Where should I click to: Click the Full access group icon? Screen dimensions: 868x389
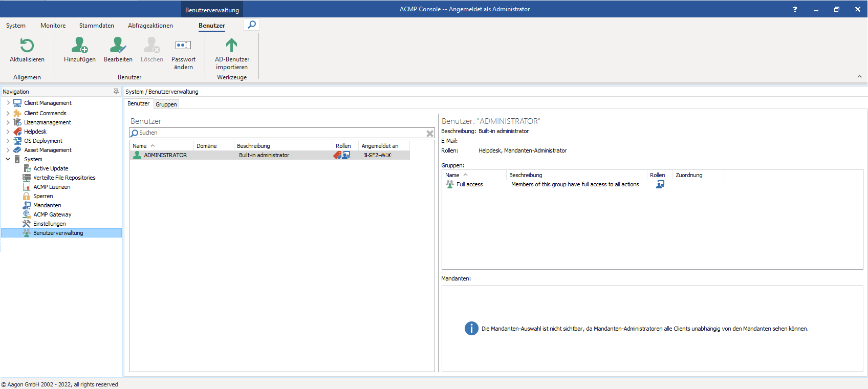[450, 184]
